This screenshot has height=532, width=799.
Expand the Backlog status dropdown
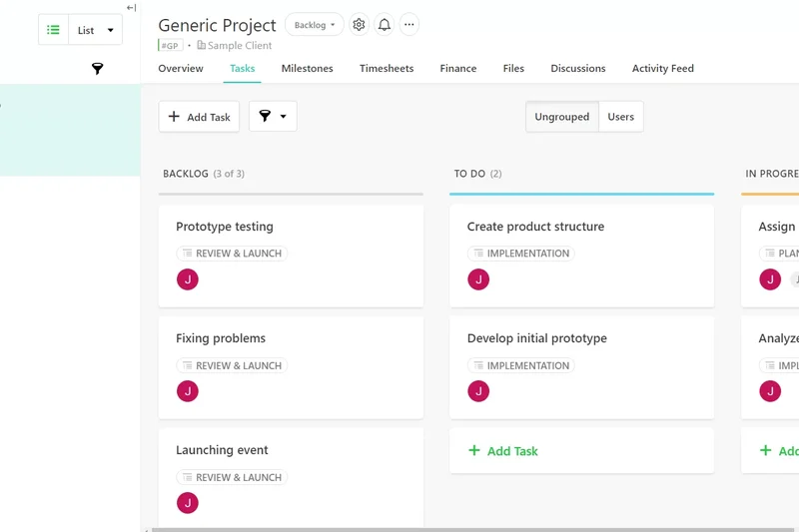pos(315,25)
